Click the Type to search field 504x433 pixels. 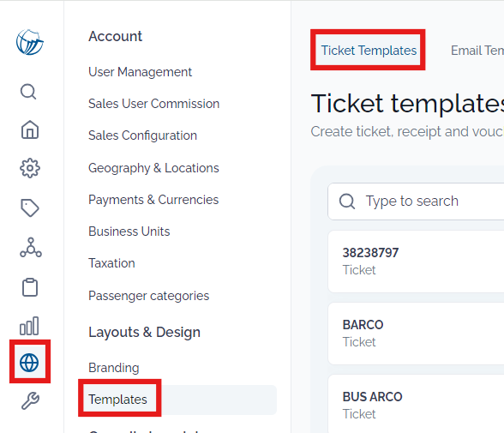coord(416,201)
